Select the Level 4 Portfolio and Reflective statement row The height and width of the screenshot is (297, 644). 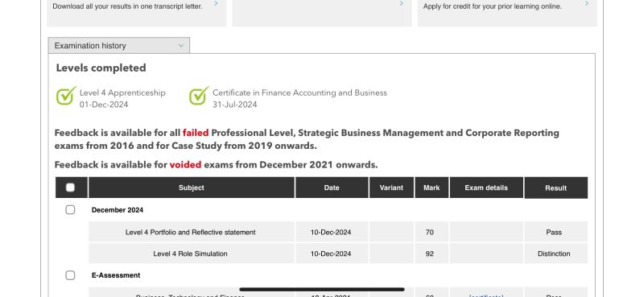(x=338, y=232)
